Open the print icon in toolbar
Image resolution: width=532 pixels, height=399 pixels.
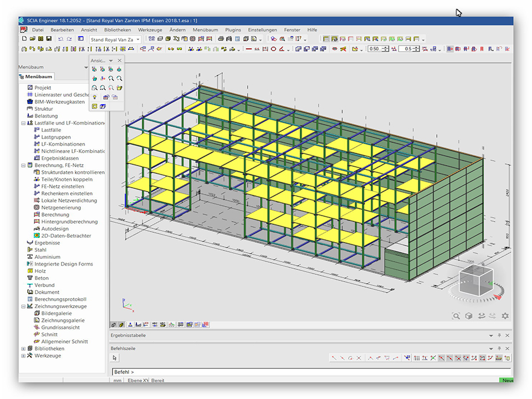pos(221,39)
